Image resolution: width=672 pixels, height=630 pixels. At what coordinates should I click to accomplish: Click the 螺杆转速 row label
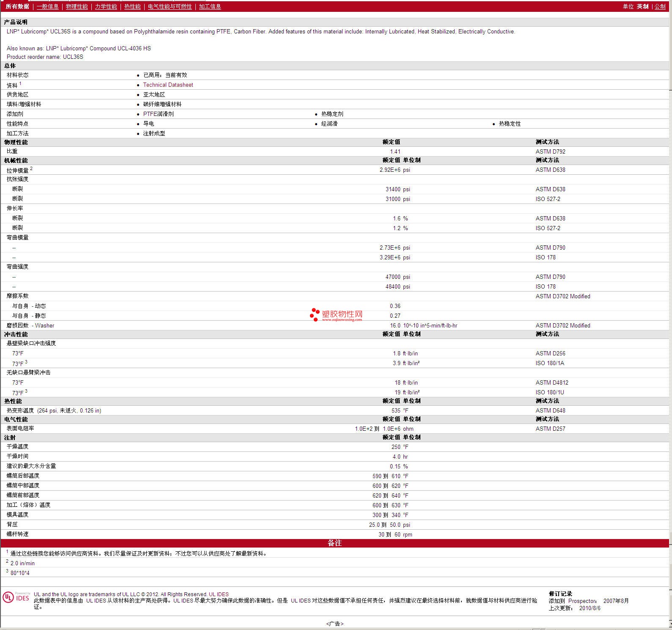17,534
